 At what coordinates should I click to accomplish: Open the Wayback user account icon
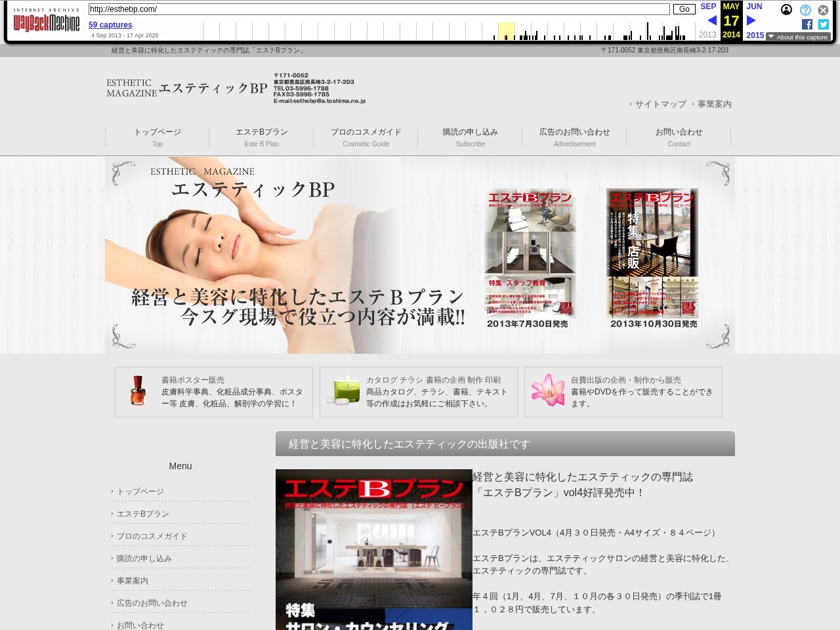pyautogui.click(x=786, y=10)
